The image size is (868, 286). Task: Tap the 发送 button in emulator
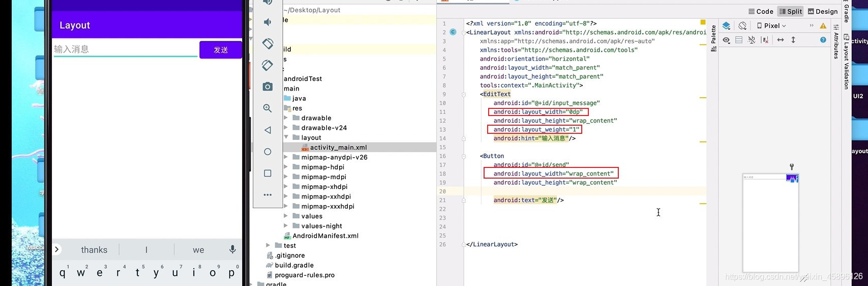[221, 50]
